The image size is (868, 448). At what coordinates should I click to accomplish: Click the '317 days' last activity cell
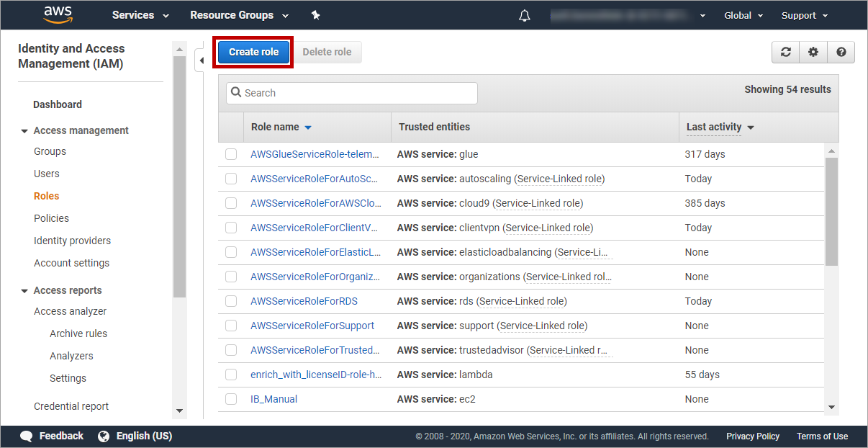(705, 154)
